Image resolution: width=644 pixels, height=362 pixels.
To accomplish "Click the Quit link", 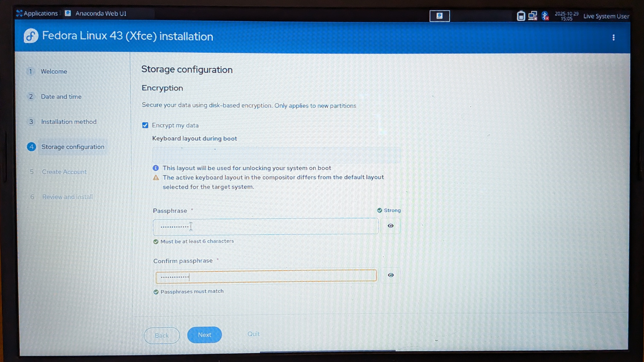I will [x=253, y=334].
